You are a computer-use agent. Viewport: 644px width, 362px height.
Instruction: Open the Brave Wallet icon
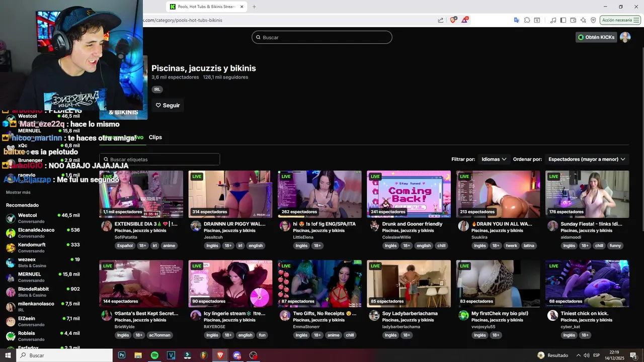click(573, 20)
